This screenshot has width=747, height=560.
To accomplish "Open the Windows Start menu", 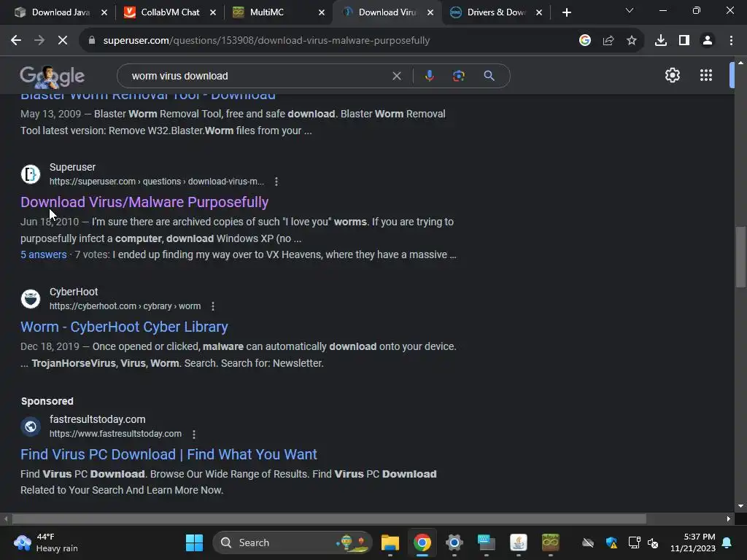I will (194, 542).
